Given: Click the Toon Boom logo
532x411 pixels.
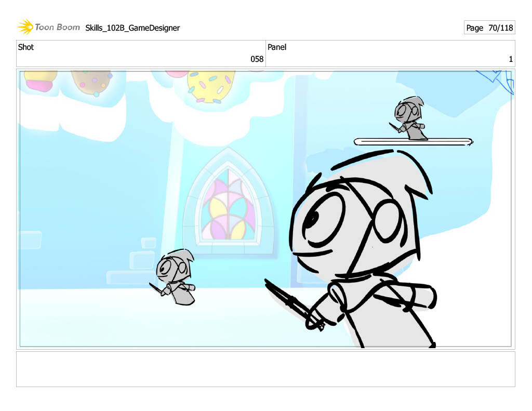Looking at the screenshot, I should click(x=48, y=27).
